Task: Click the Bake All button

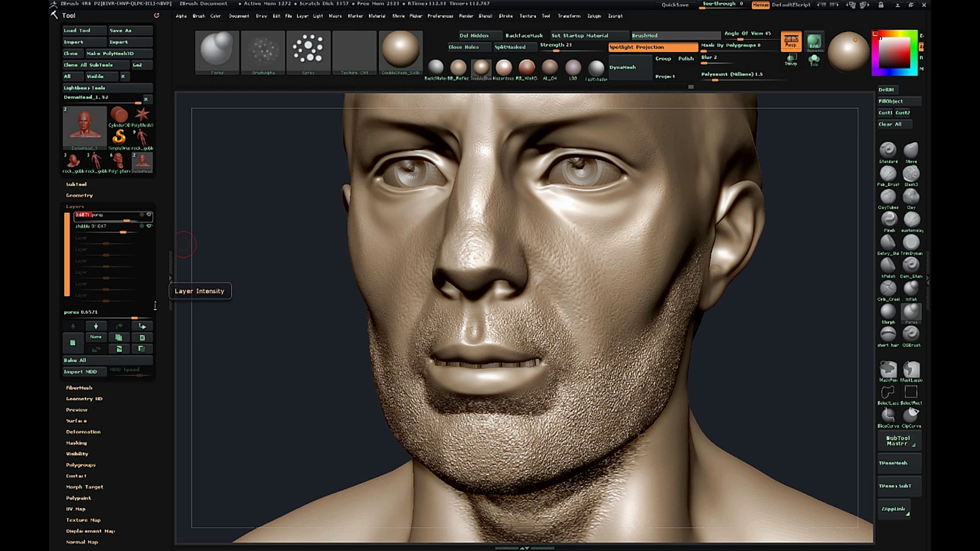Action: point(108,360)
